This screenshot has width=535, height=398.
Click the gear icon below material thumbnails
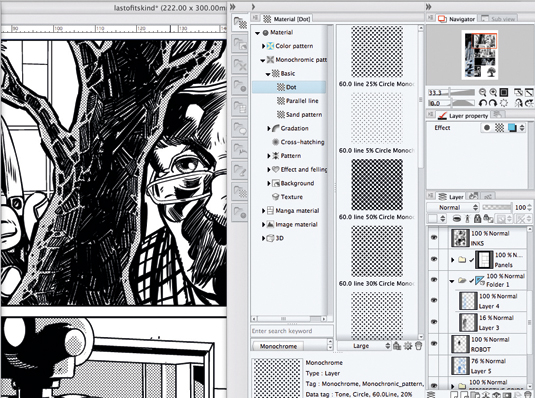pos(408,346)
